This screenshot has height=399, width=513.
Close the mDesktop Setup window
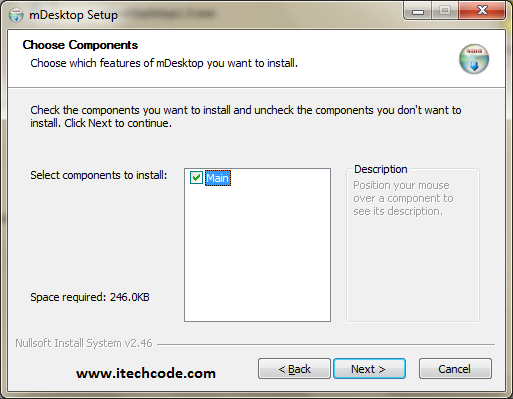click(x=482, y=11)
